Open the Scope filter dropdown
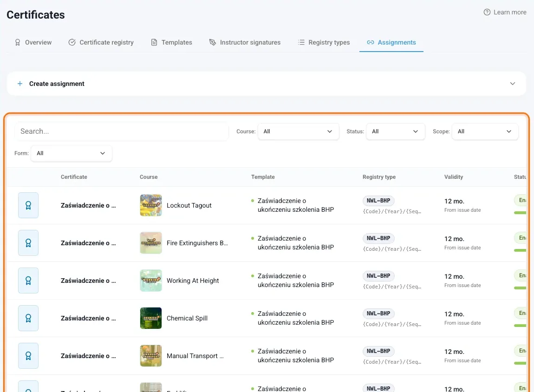The height and width of the screenshot is (392, 534). tap(485, 131)
